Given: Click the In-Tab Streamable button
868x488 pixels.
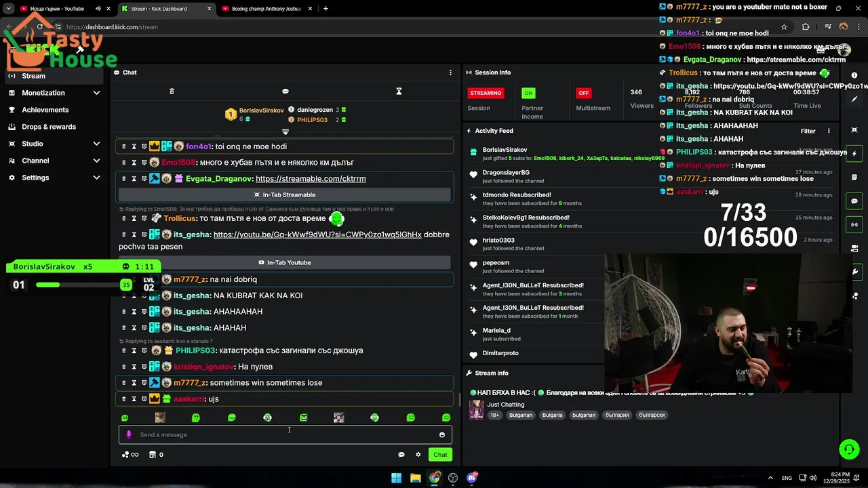Looking at the screenshot, I should pyautogui.click(x=285, y=195).
